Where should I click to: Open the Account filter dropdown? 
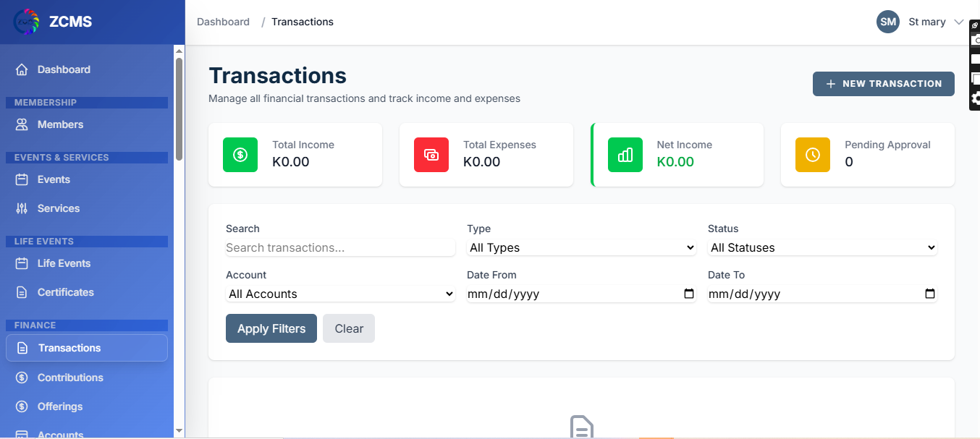tap(340, 294)
